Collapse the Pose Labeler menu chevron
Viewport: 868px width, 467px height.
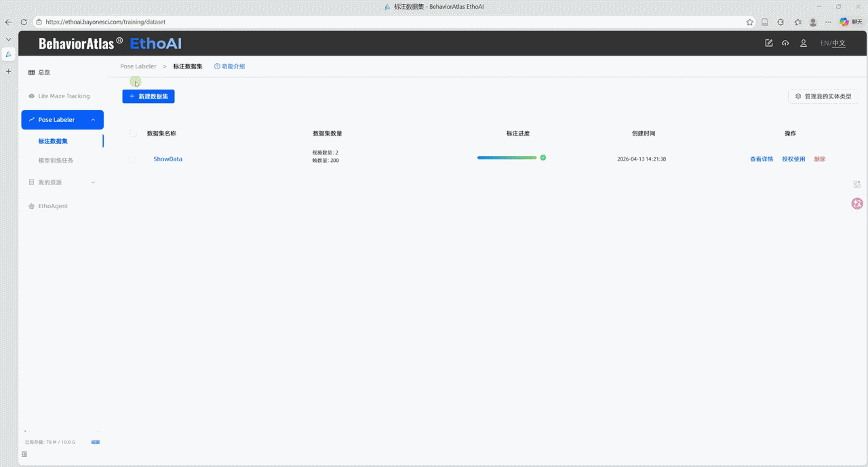click(93, 120)
